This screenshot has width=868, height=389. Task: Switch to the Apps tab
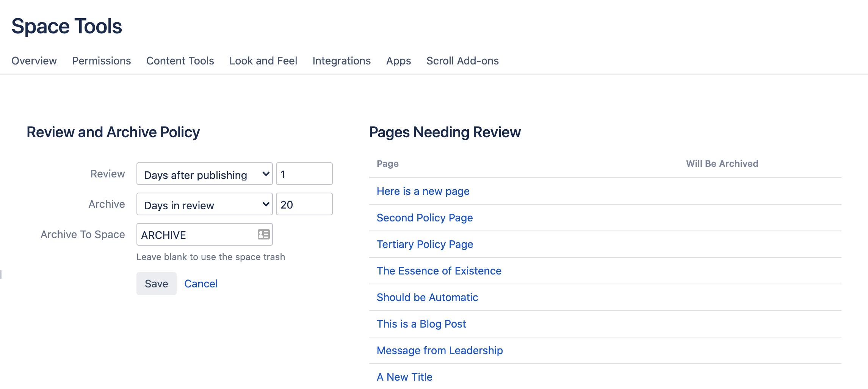coord(398,61)
